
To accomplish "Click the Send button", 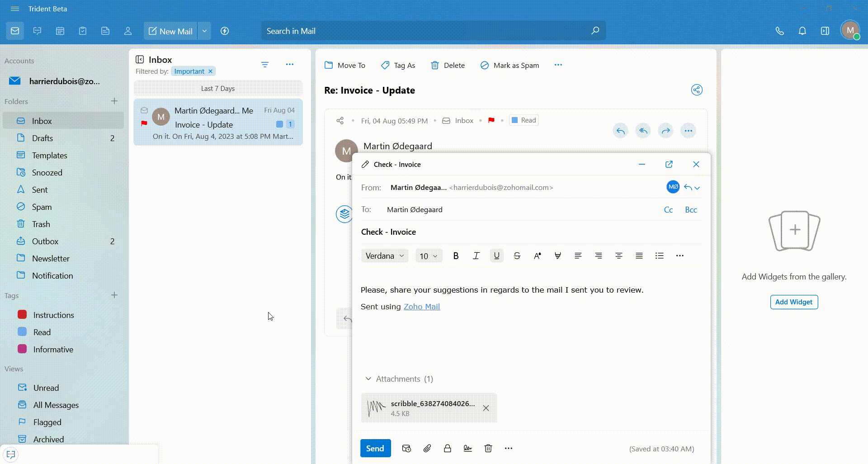I will 375,448.
